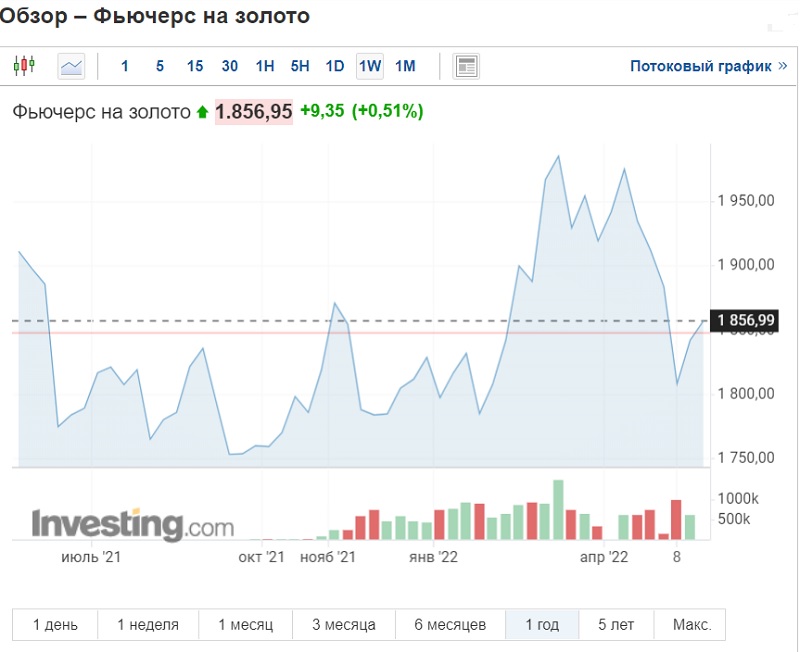The width and height of the screenshot is (800, 652).
Task: Open the news panel icon in toolbar
Action: pos(466,66)
